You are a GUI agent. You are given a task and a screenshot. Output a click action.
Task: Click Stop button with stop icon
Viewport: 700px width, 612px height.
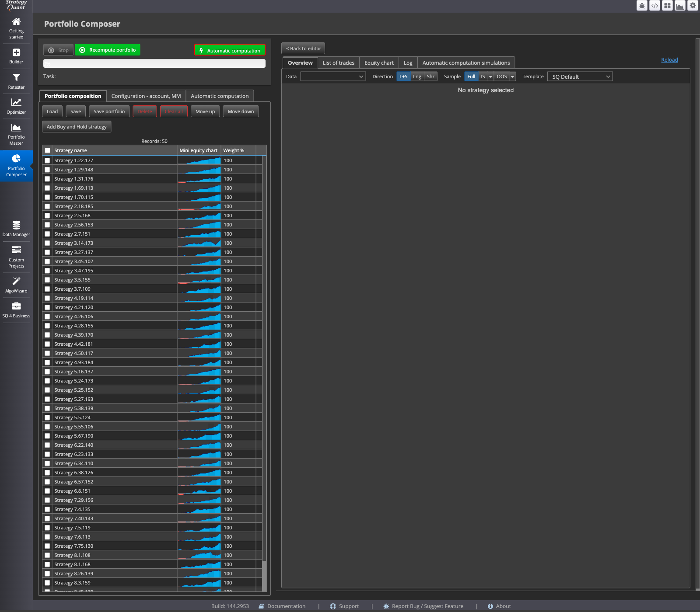point(58,50)
